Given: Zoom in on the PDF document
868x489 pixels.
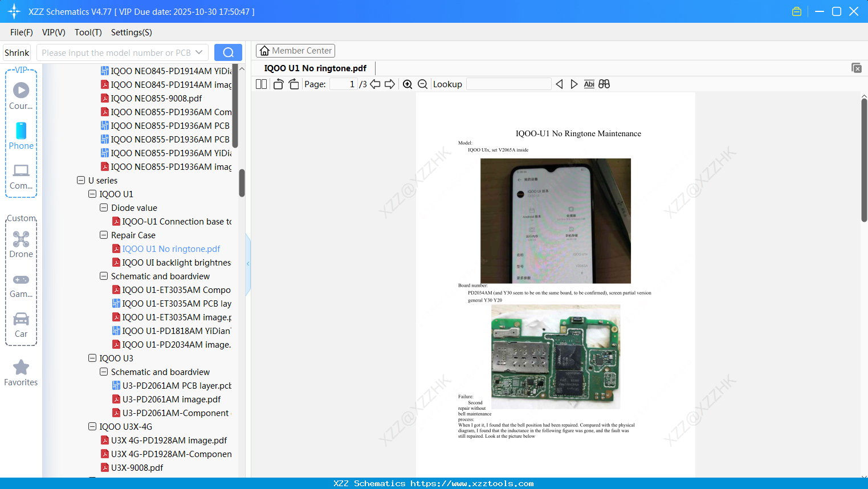Looking at the screenshot, I should tap(407, 84).
